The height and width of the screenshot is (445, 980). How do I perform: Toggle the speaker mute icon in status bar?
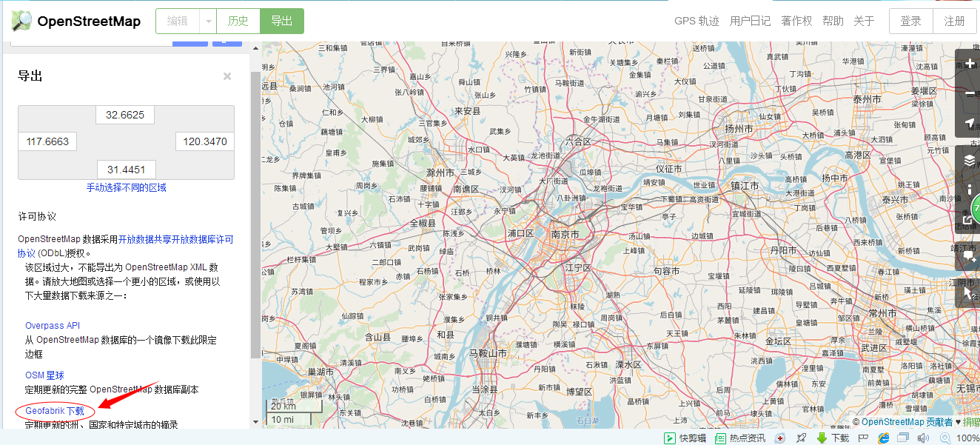coord(923,438)
